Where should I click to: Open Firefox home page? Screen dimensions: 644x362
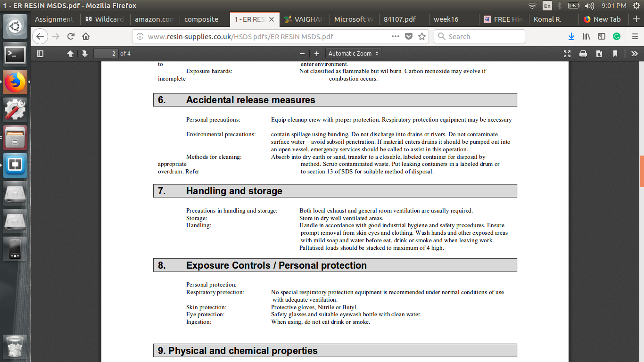(x=86, y=36)
